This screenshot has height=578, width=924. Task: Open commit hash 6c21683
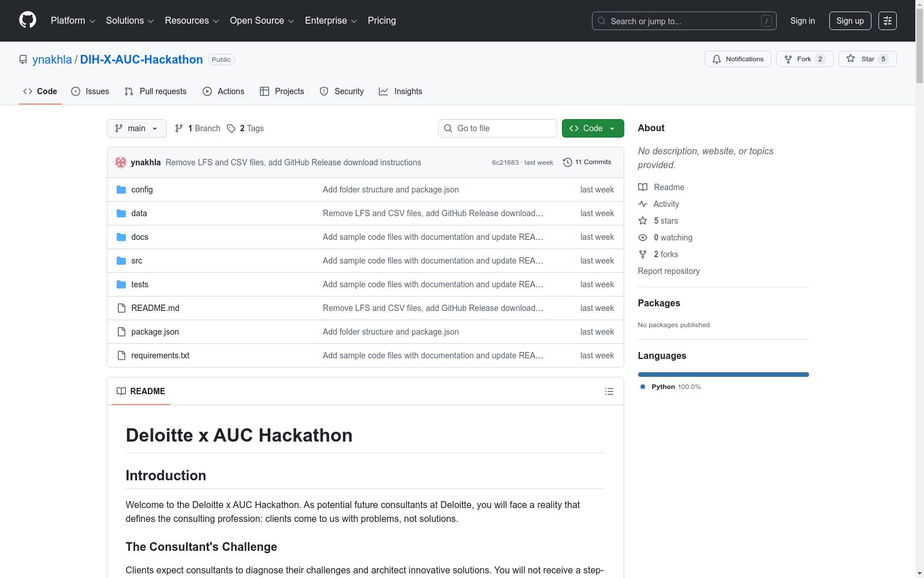[x=505, y=162]
